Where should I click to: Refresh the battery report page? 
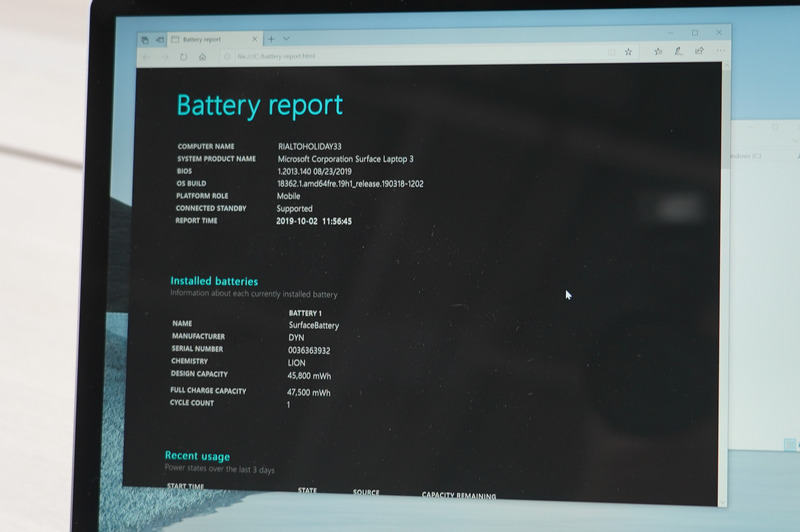pos(184,57)
